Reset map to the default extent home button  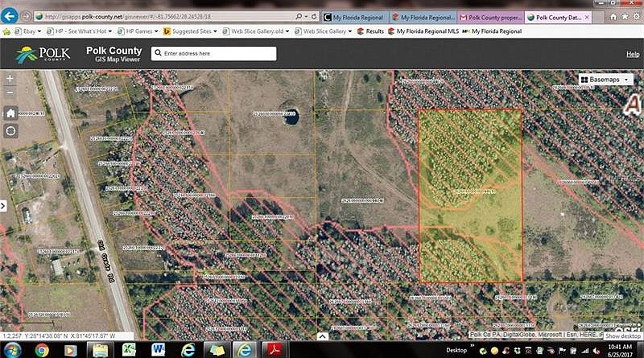10,113
